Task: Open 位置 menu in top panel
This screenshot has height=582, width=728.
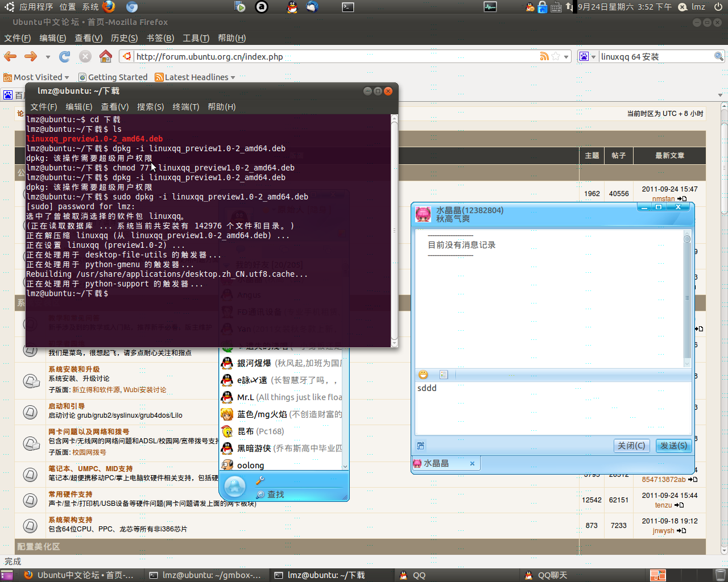Action: coord(67,7)
